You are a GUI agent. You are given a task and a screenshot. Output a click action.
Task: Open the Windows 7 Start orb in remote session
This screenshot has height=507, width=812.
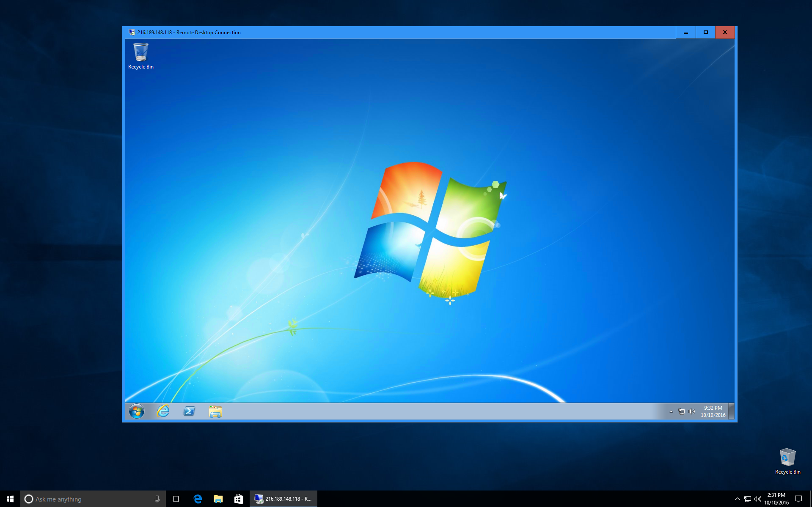(136, 411)
